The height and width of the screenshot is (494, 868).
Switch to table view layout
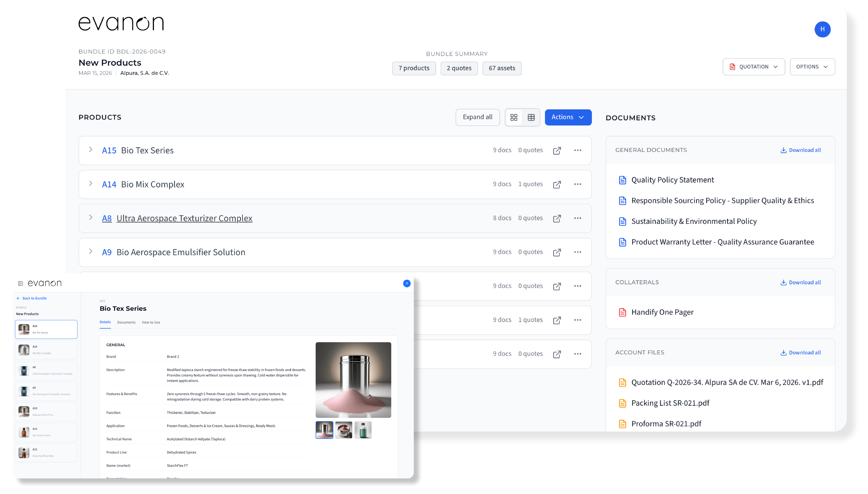tap(531, 117)
